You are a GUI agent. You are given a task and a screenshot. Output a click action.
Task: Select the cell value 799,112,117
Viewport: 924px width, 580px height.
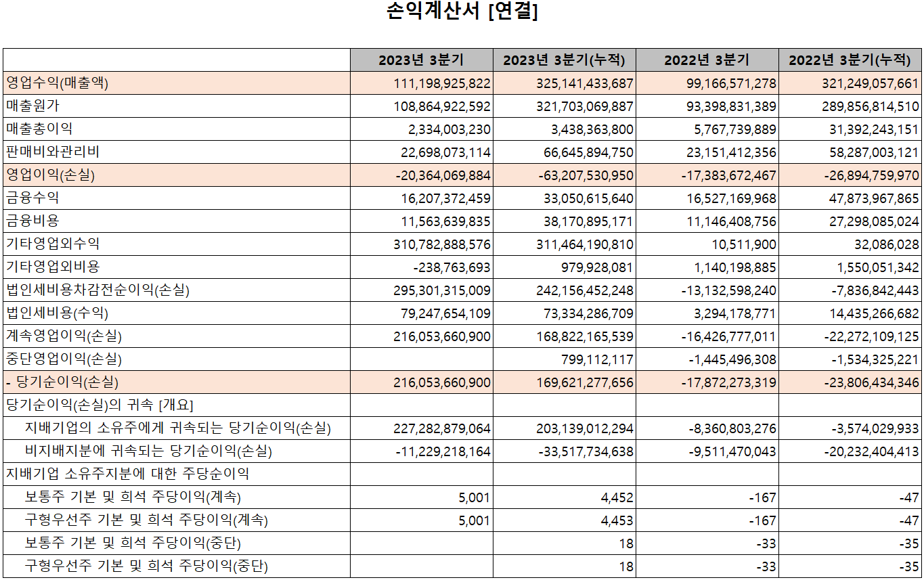point(598,360)
